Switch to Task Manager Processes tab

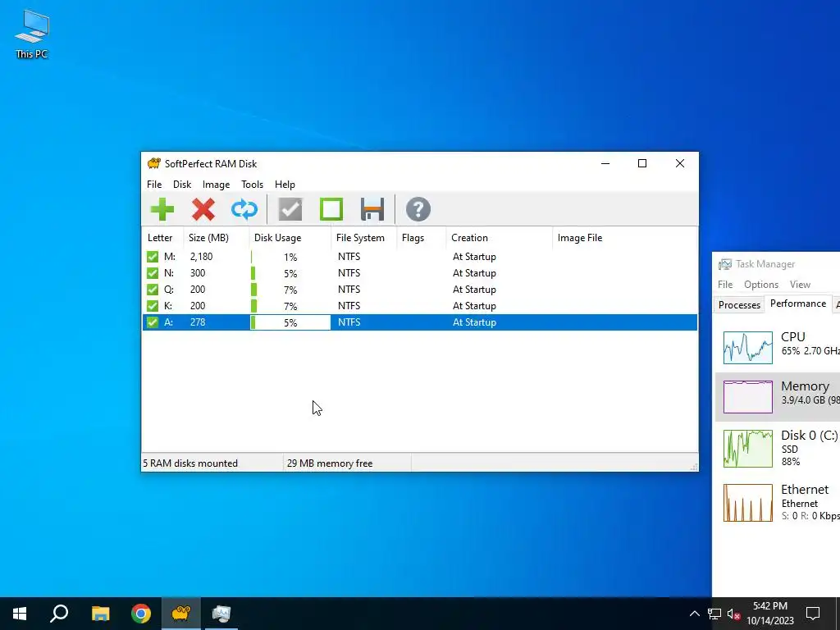click(739, 305)
